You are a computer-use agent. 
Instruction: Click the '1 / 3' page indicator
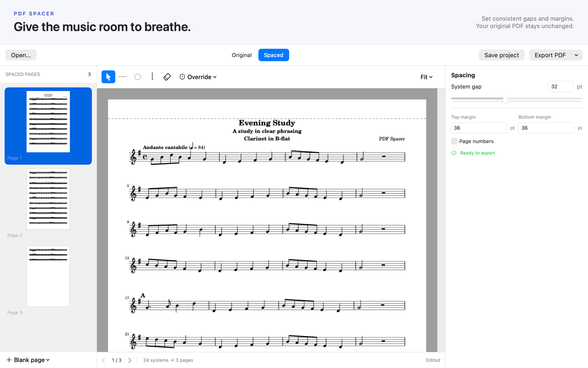click(x=117, y=360)
